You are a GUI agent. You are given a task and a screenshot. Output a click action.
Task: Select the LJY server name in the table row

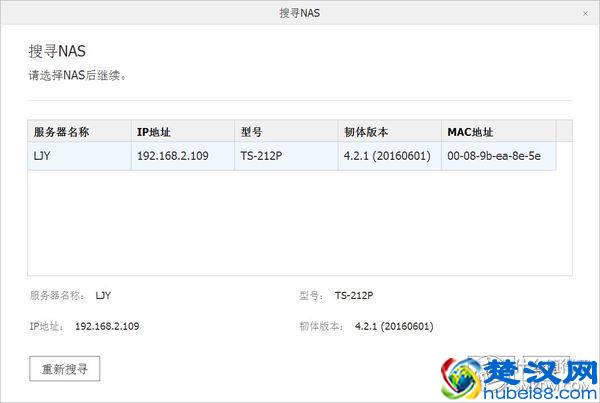point(42,156)
